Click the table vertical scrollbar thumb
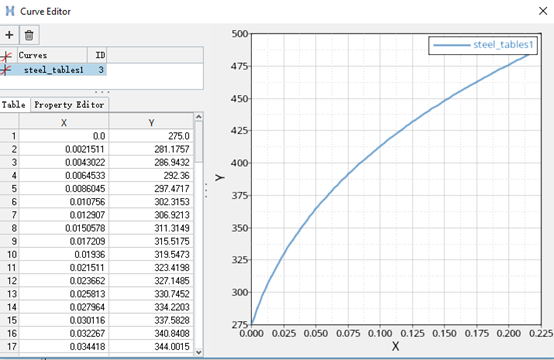Screen dimensions: 554x360 point(199,142)
